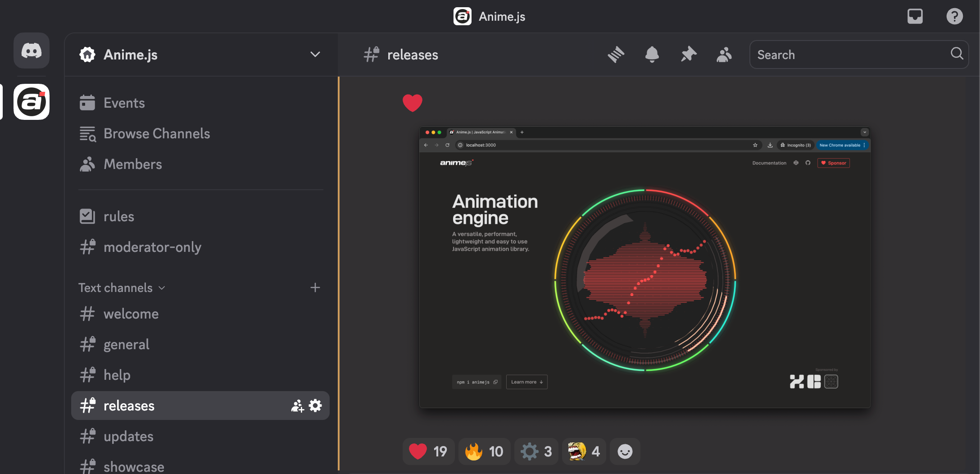The image size is (980, 474).
Task: Click the Events calendar icon
Action: click(x=87, y=102)
